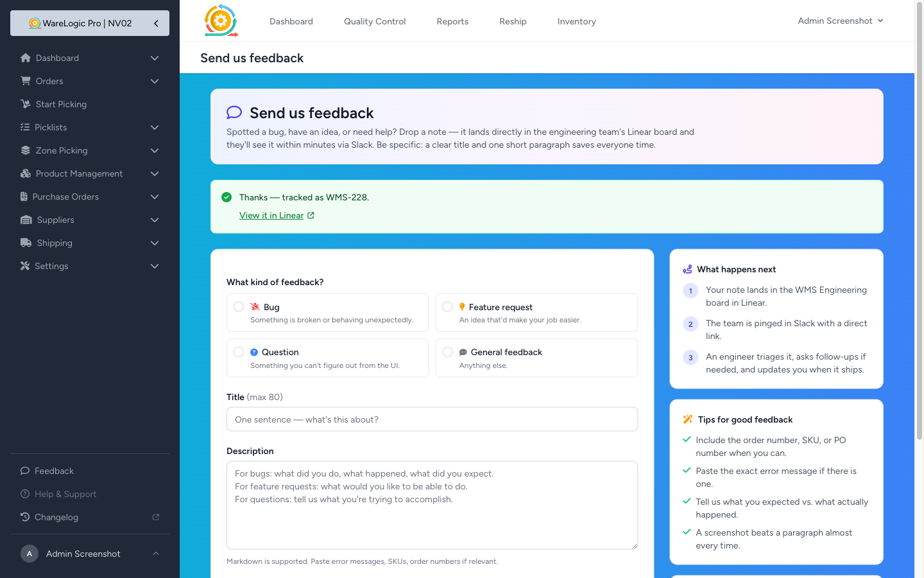Click the Suppliers icon in sidebar

coord(26,220)
